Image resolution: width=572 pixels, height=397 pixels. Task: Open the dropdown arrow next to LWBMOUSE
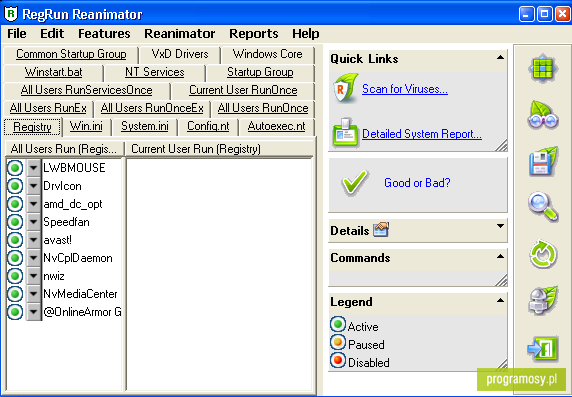tap(34, 168)
